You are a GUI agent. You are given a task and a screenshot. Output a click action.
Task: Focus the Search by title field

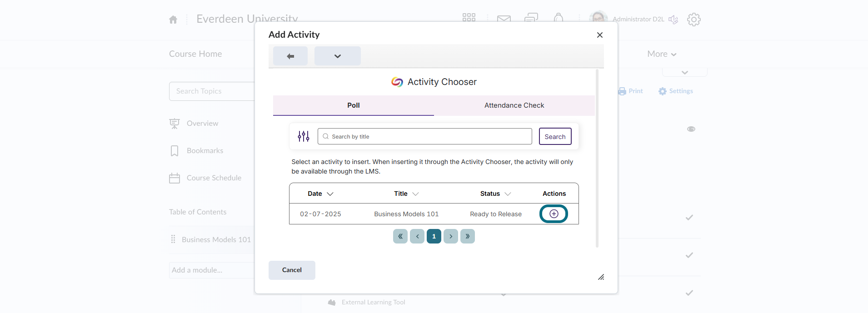click(x=425, y=136)
